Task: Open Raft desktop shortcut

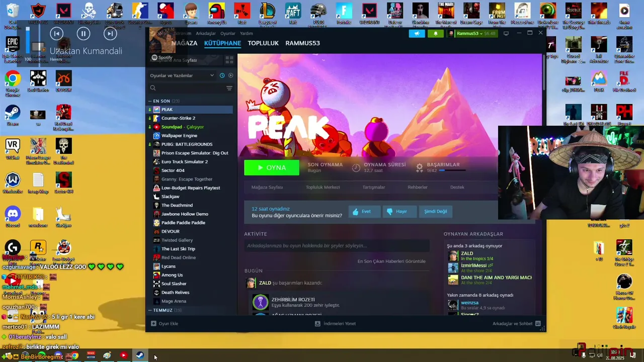Action: click(x=293, y=14)
